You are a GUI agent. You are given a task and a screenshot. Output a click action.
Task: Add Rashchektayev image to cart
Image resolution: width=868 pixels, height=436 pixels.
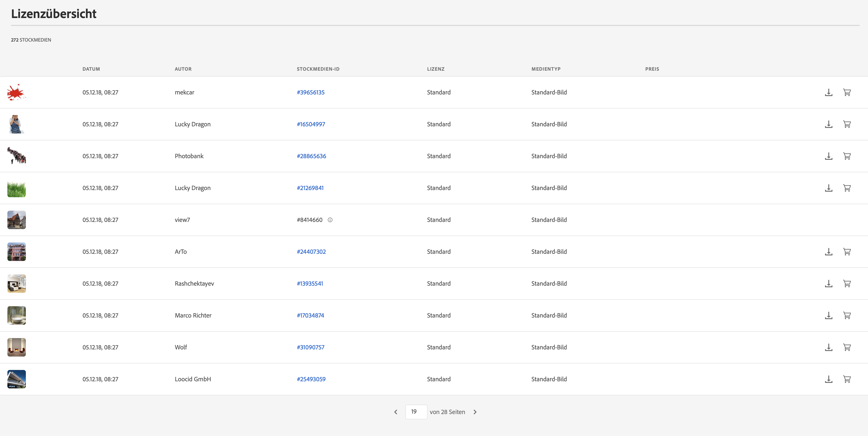point(847,284)
